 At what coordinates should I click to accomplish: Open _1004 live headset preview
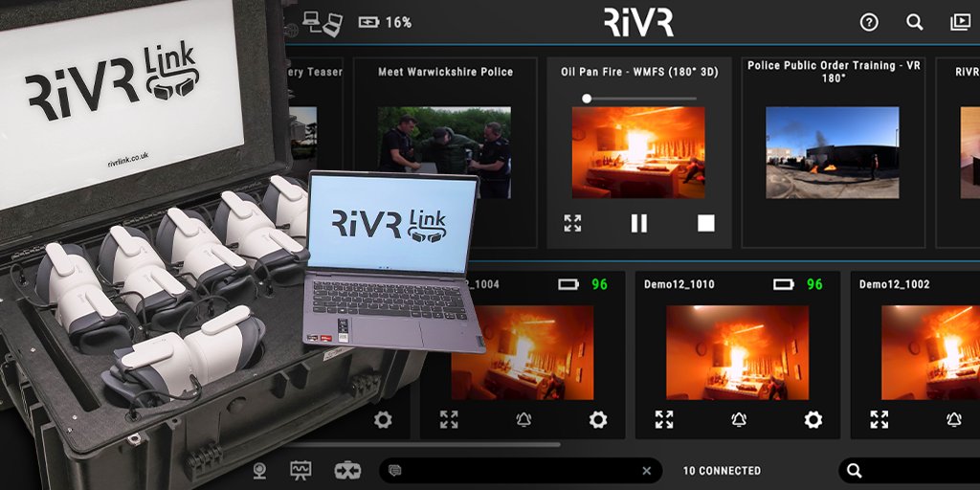click(523, 352)
